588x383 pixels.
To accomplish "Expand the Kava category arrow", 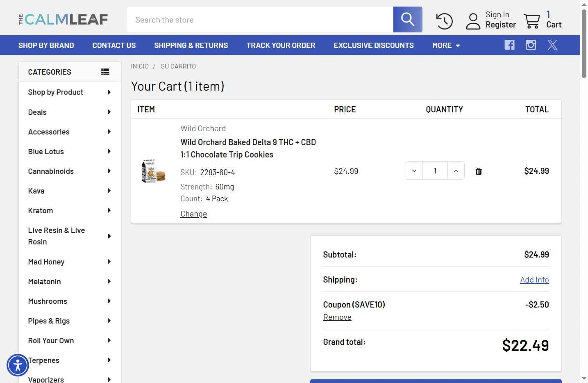I will [x=109, y=191].
